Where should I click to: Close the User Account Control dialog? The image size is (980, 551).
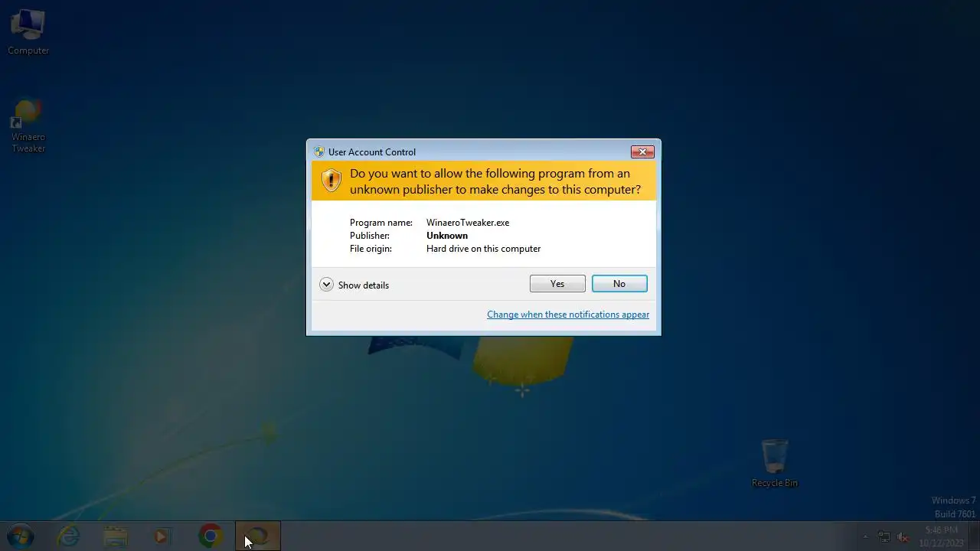tap(642, 152)
